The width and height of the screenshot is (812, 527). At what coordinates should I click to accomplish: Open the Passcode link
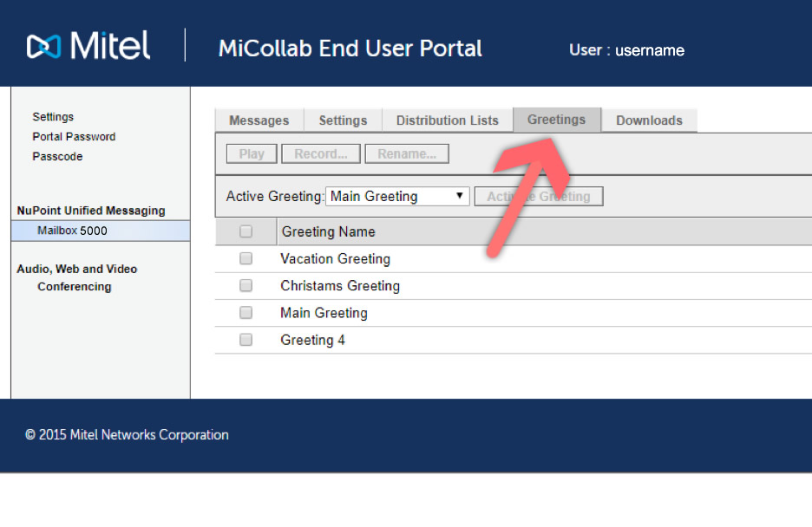click(57, 156)
